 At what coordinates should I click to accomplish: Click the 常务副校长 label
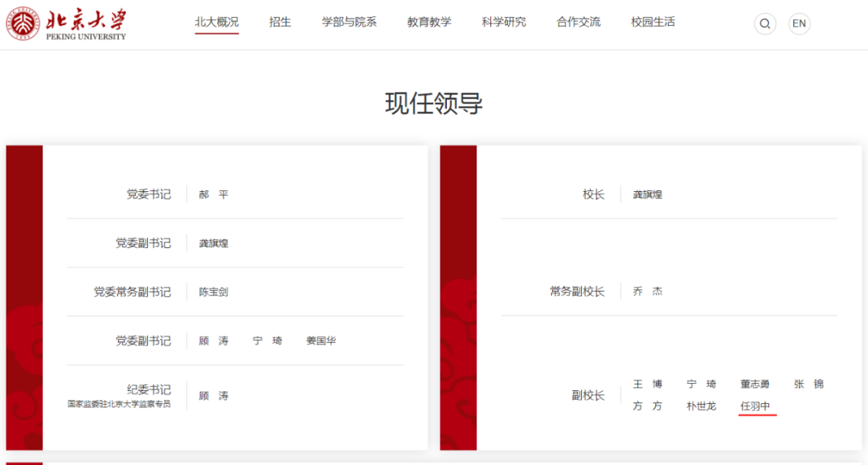(x=577, y=292)
